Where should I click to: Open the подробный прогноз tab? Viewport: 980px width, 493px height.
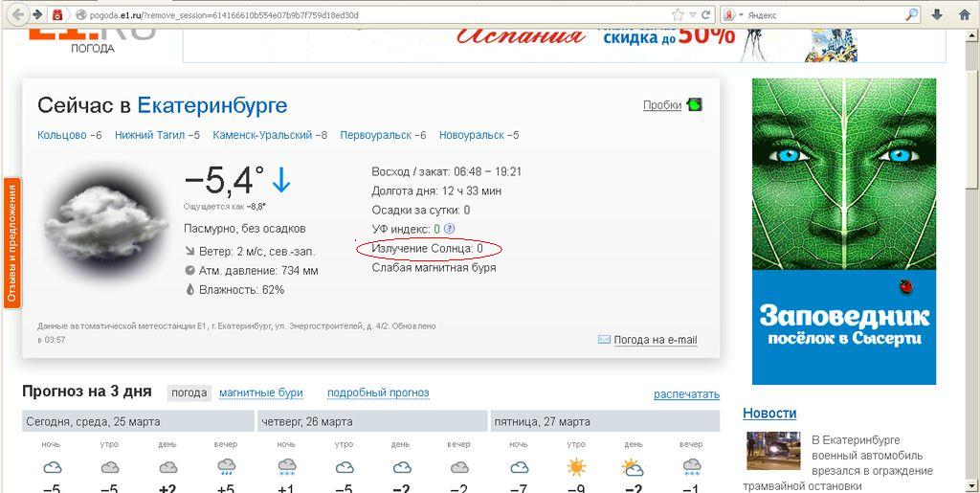click(x=378, y=392)
